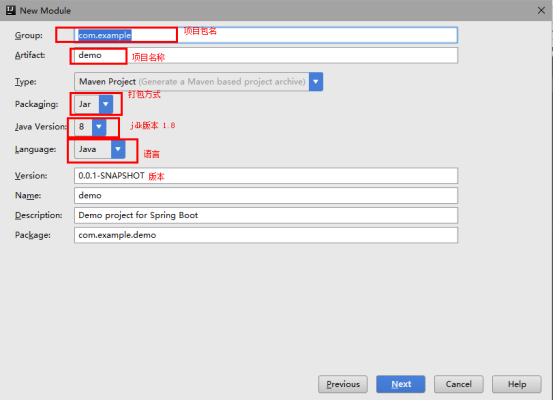This screenshot has width=554, height=401.
Task: Click the Package label
Action: [x=33, y=235]
